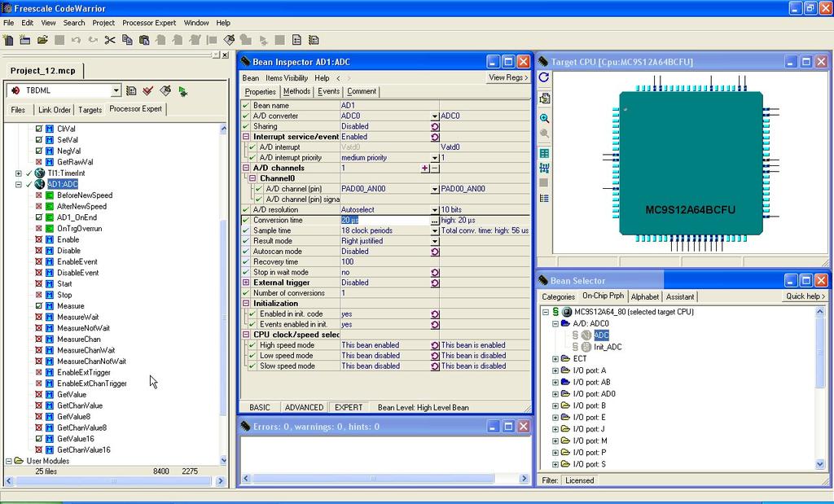Expand the TI1:TimerInt tree node

click(x=19, y=173)
